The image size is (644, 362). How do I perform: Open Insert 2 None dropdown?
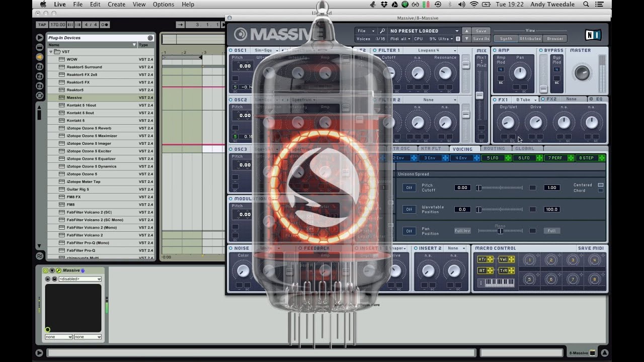click(456, 248)
